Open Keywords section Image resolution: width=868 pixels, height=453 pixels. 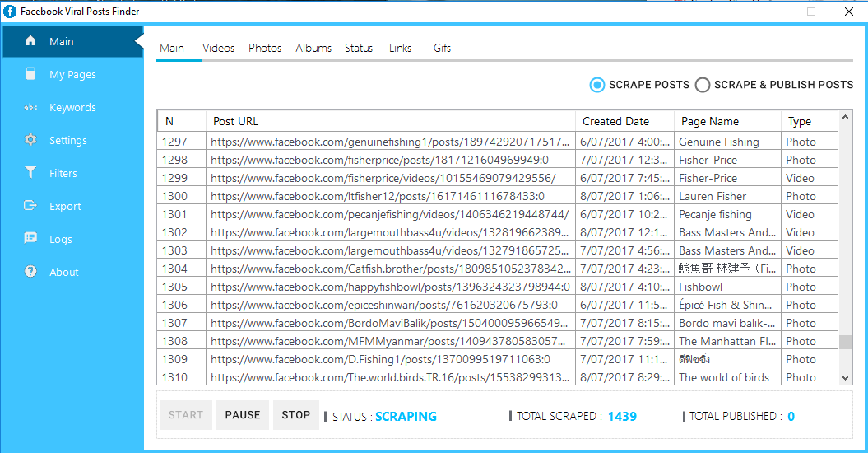[72, 108]
